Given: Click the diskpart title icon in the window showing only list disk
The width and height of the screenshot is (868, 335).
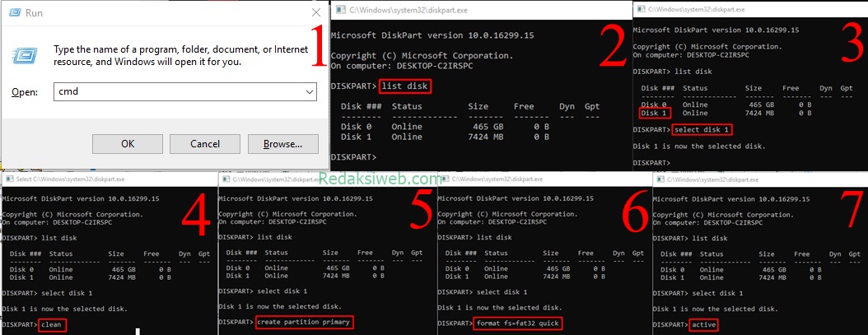Looking at the screenshot, I should point(340,10).
